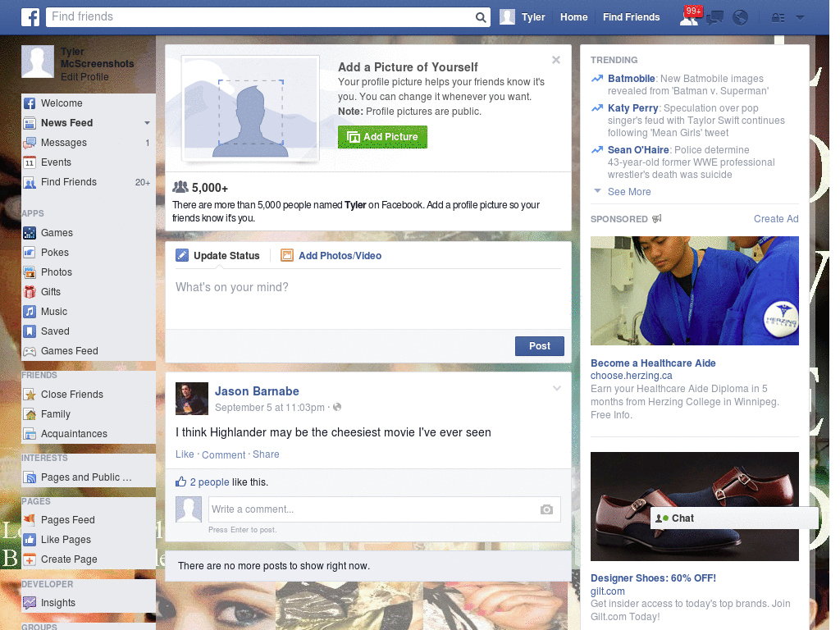Click the What's on your mind box

point(368,299)
